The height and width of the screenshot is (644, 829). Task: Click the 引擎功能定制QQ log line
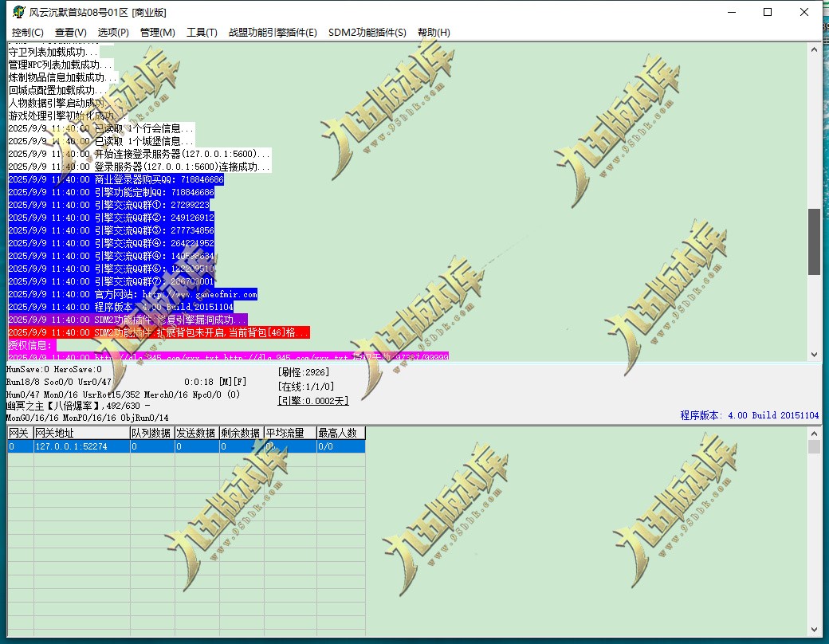point(111,192)
